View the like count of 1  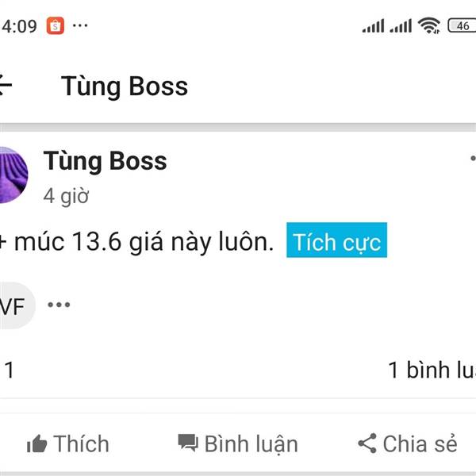pyautogui.click(x=10, y=370)
